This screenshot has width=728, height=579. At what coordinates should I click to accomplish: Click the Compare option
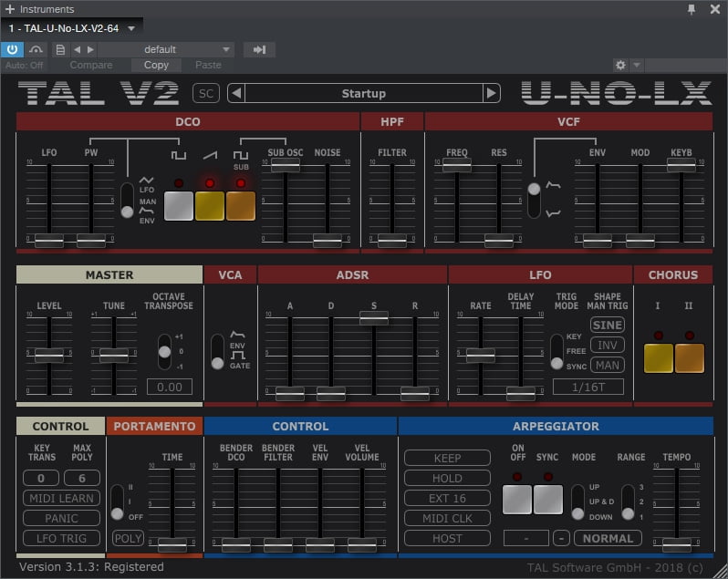(x=91, y=65)
